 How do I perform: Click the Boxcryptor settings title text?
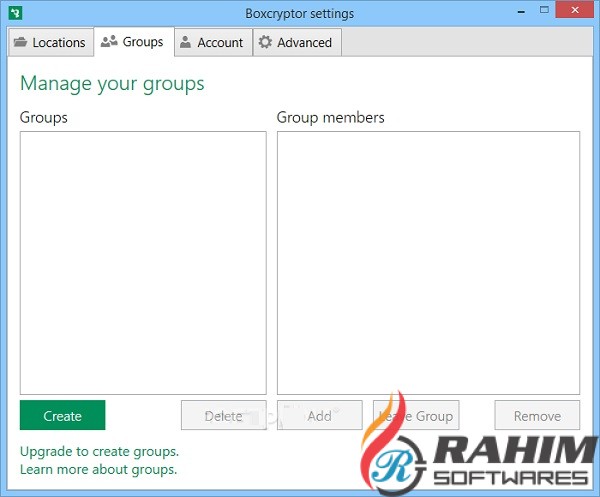[x=300, y=14]
